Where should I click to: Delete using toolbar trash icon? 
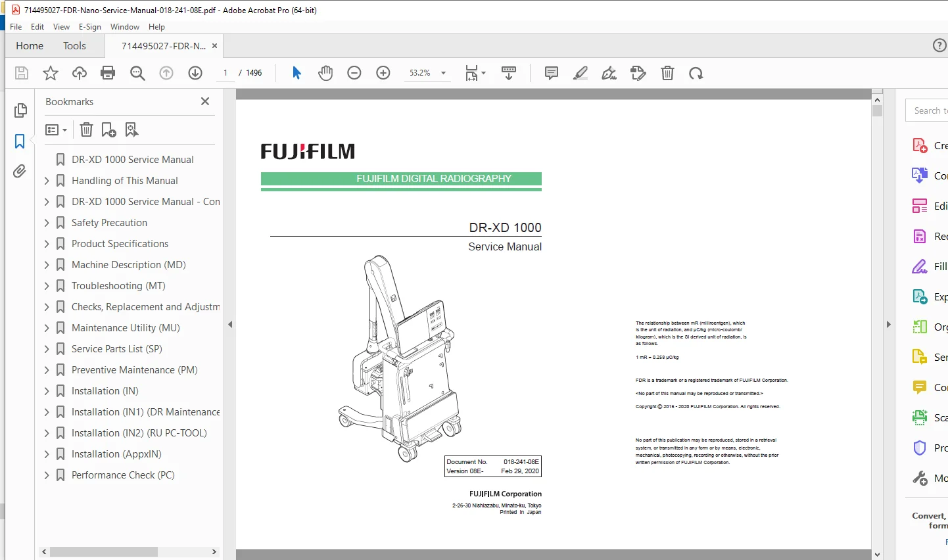point(667,73)
